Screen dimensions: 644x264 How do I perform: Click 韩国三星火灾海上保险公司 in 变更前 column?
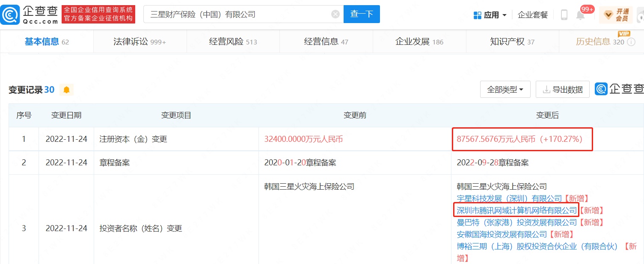coord(309,186)
